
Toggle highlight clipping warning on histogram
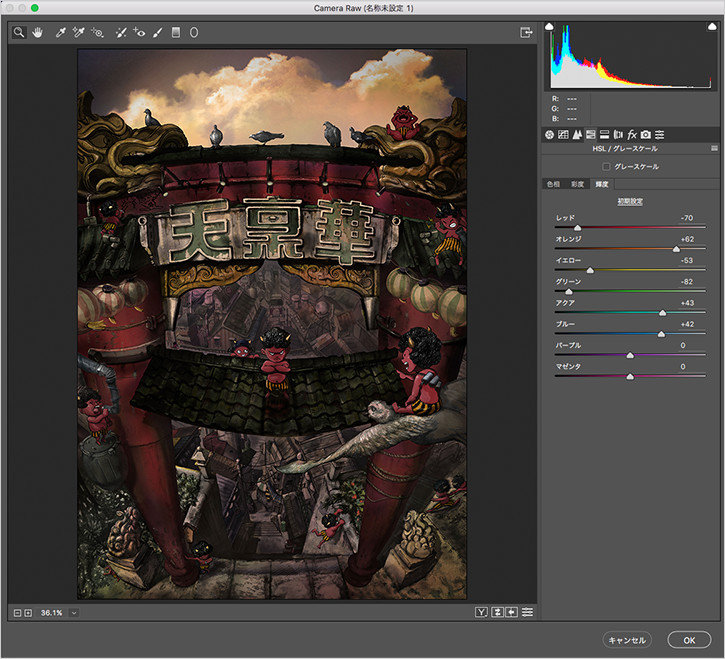tap(712, 26)
